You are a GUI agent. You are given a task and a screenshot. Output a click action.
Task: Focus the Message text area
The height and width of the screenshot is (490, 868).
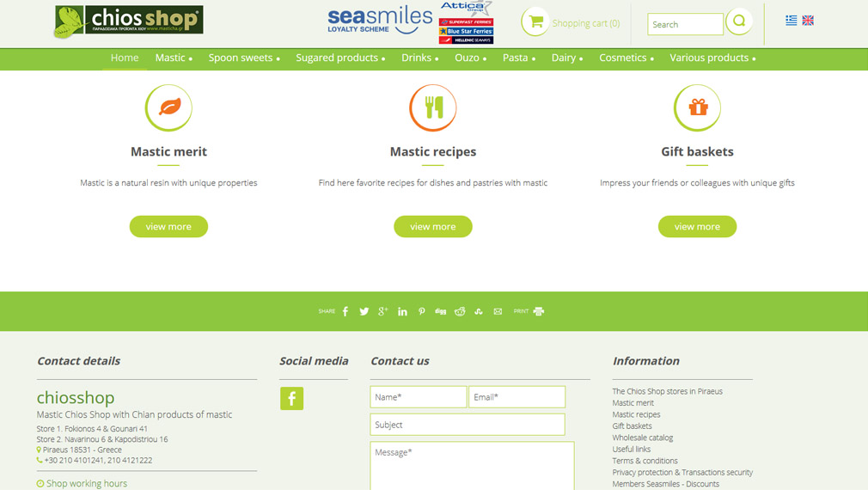[472, 466]
